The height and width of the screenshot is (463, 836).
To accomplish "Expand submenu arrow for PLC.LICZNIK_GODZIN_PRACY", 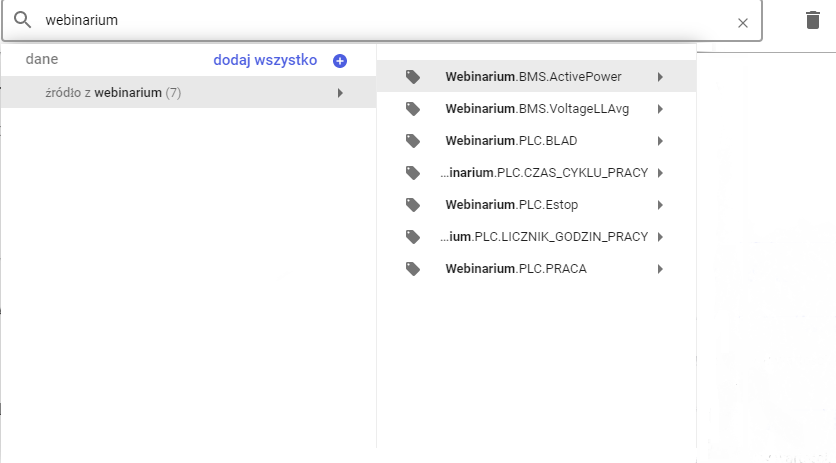I will point(660,237).
